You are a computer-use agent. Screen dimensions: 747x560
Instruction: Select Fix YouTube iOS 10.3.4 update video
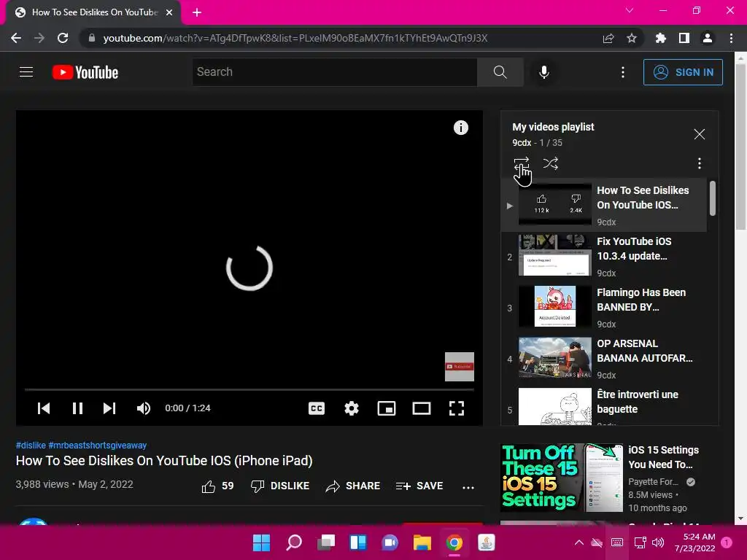coord(604,256)
